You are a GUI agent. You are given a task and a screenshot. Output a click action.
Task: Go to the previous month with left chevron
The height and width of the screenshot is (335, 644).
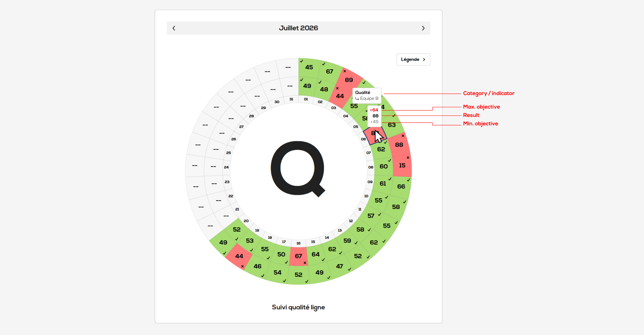(x=174, y=28)
